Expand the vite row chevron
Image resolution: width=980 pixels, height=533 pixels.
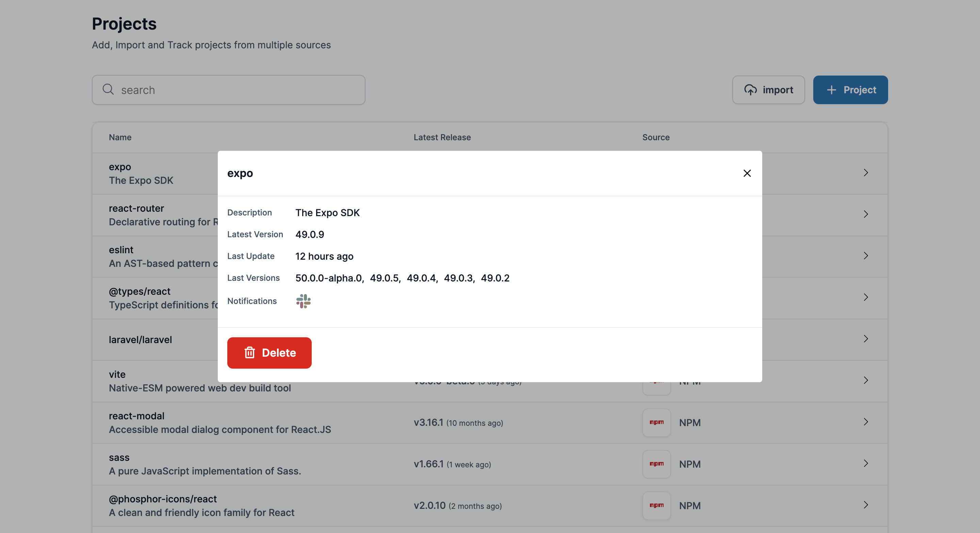[865, 380]
